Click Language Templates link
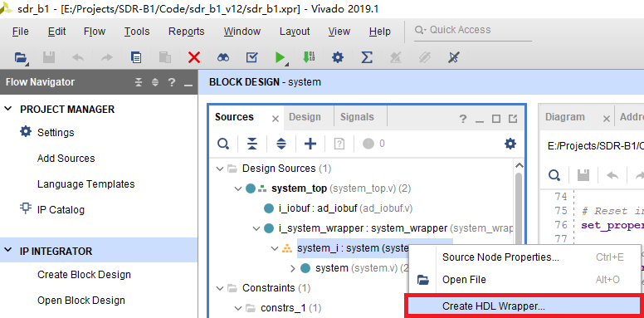The height and width of the screenshot is (318, 644). tap(85, 184)
